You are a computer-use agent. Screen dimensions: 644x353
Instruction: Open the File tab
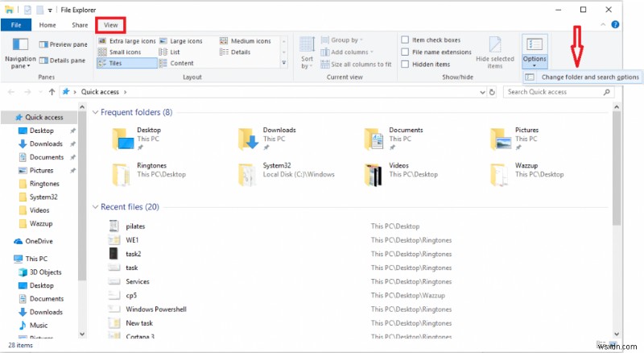coord(16,25)
